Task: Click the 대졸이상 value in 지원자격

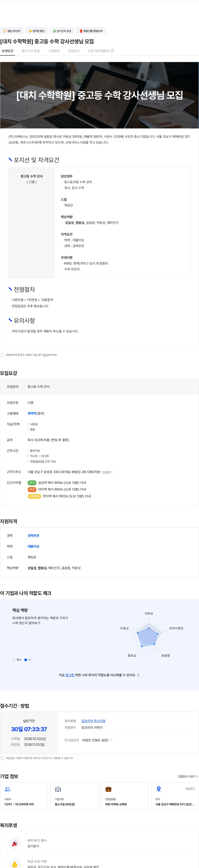Action: (33, 547)
